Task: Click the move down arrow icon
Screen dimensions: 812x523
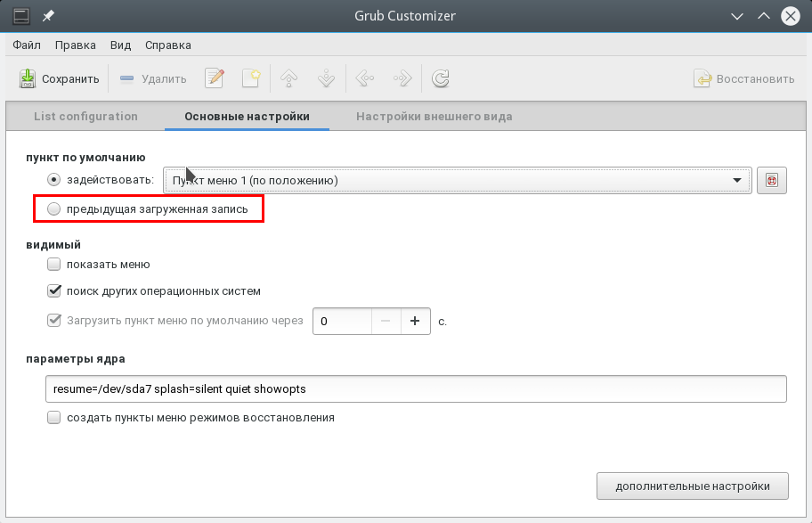Action: 326,78
